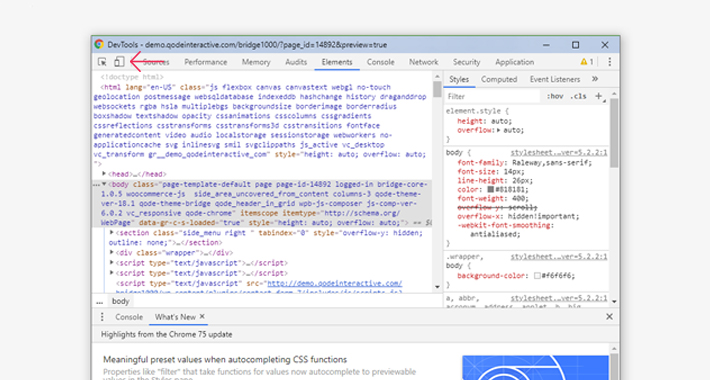Toggle the :hov element state button
This screenshot has height=380, width=710.
[x=555, y=96]
